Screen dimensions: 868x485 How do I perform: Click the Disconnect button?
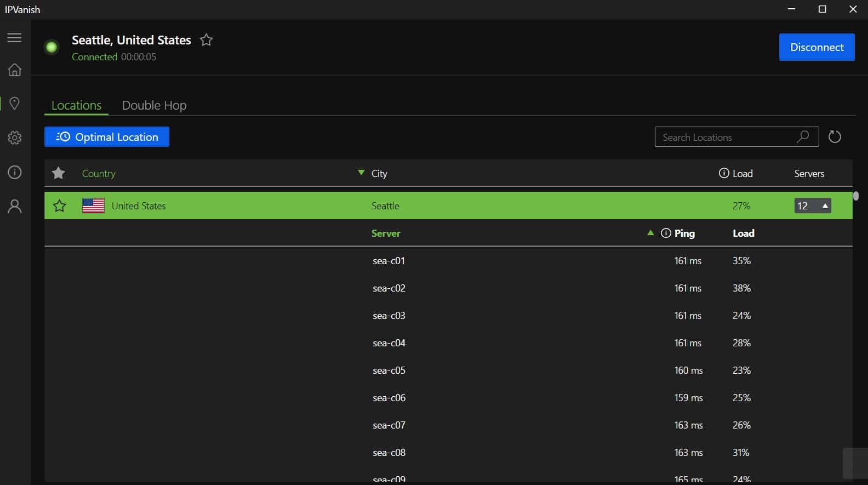point(816,47)
